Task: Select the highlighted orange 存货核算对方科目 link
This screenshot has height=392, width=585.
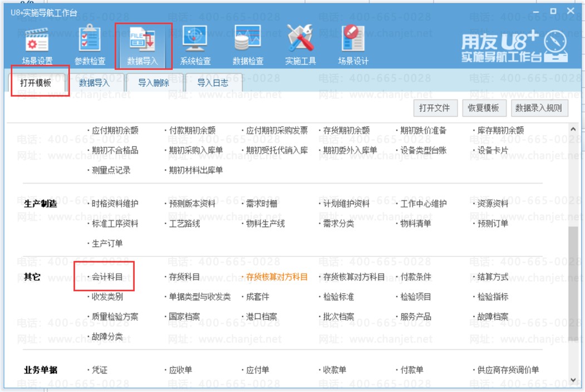Action: [x=277, y=277]
